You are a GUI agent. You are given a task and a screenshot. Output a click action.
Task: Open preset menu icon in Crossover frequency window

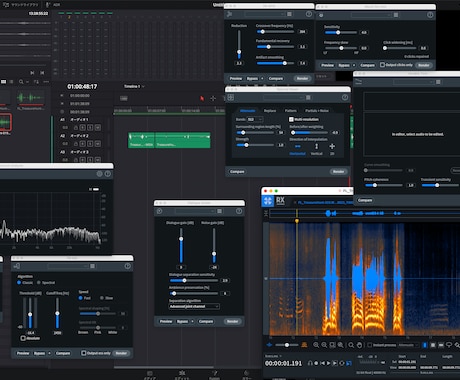(x=289, y=14)
